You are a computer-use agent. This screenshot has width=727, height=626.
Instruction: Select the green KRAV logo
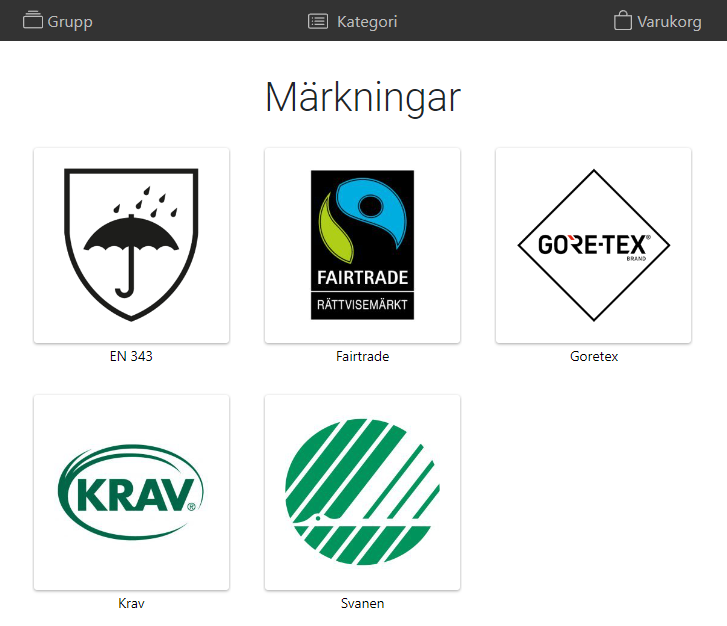click(x=131, y=492)
